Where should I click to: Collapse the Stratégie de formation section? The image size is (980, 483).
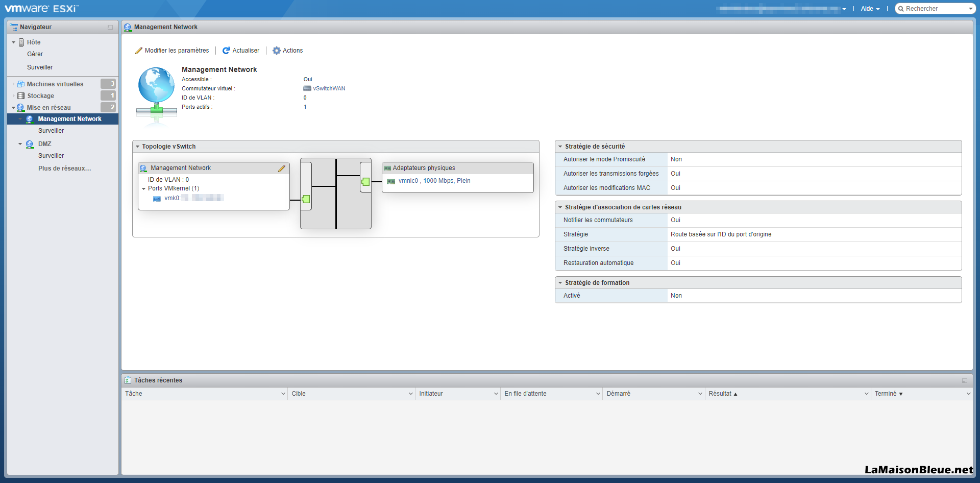(560, 283)
